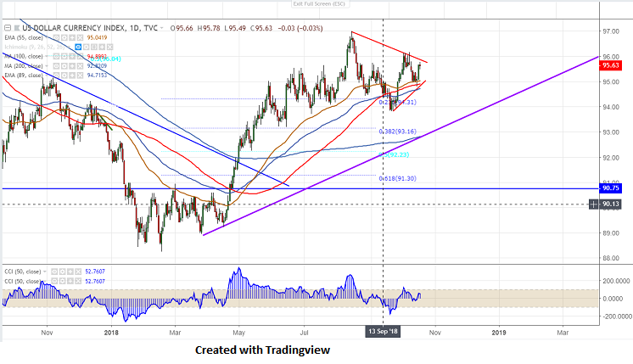
Task: Click plus icon on EMA (55, close) row
Action: [72, 37]
